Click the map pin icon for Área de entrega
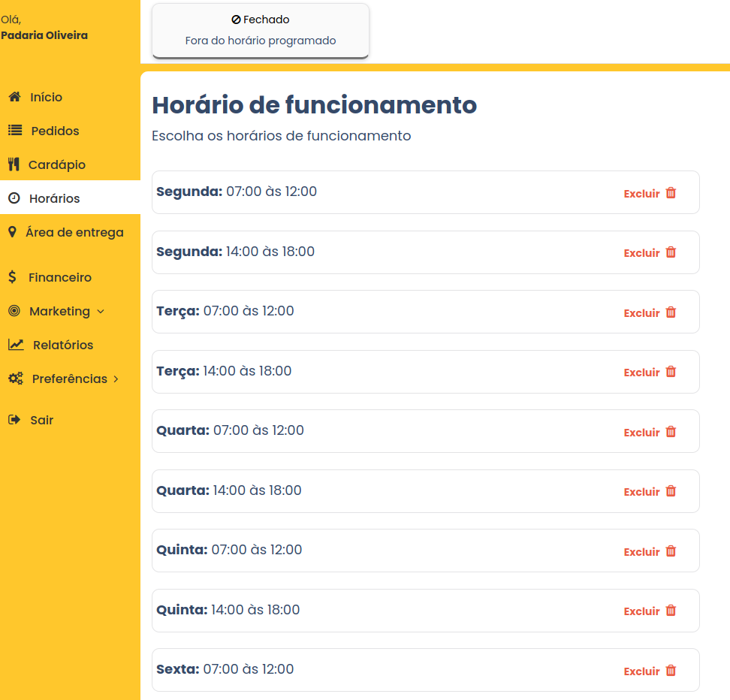This screenshot has width=730, height=700. click(x=12, y=232)
